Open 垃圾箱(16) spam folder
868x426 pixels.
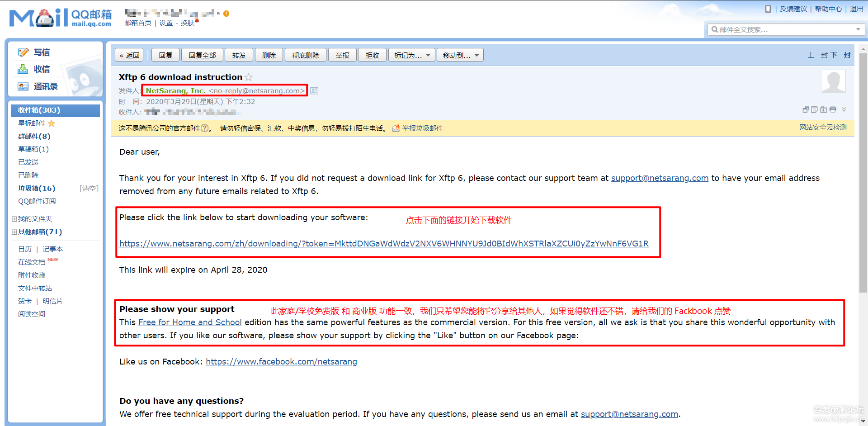tap(37, 189)
